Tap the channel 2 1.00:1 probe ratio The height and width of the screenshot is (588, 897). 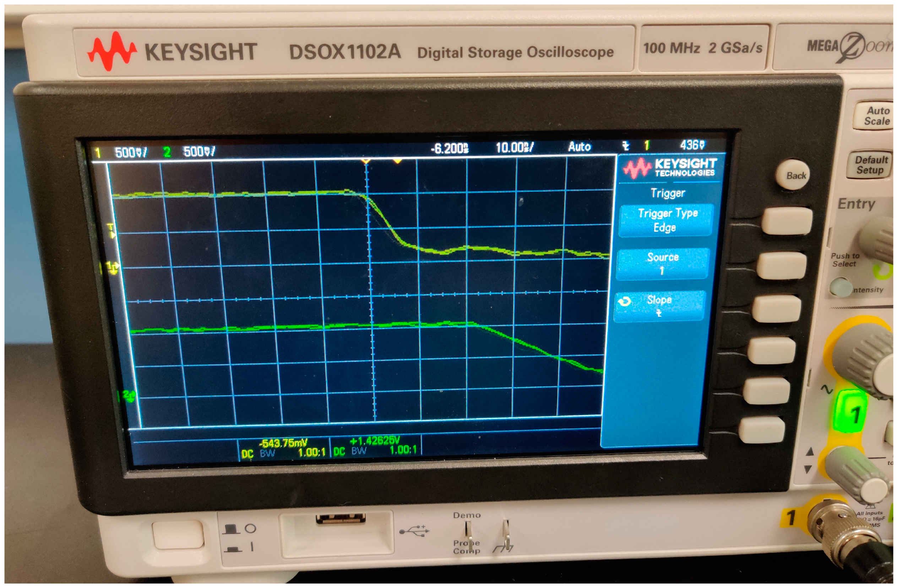tap(403, 450)
